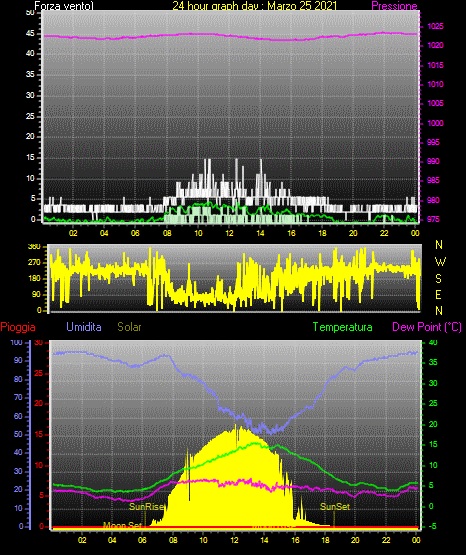Click the S compass direction label
This screenshot has width=466, height=555.
point(438,279)
